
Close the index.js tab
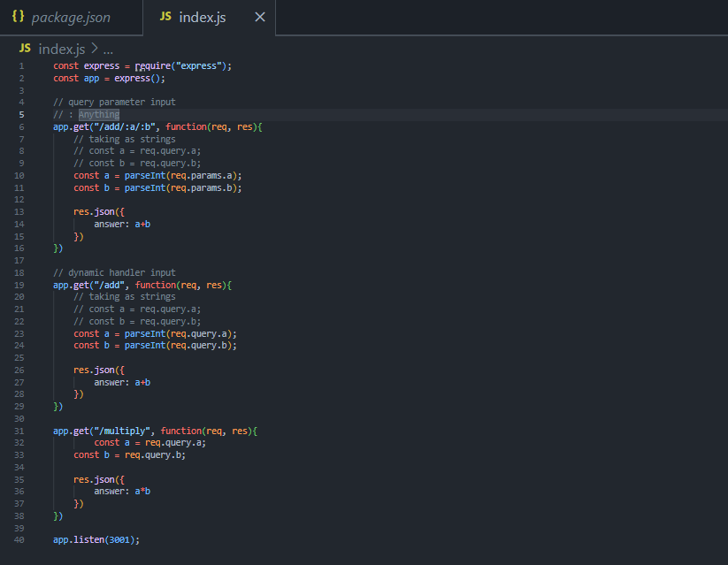[x=260, y=17]
